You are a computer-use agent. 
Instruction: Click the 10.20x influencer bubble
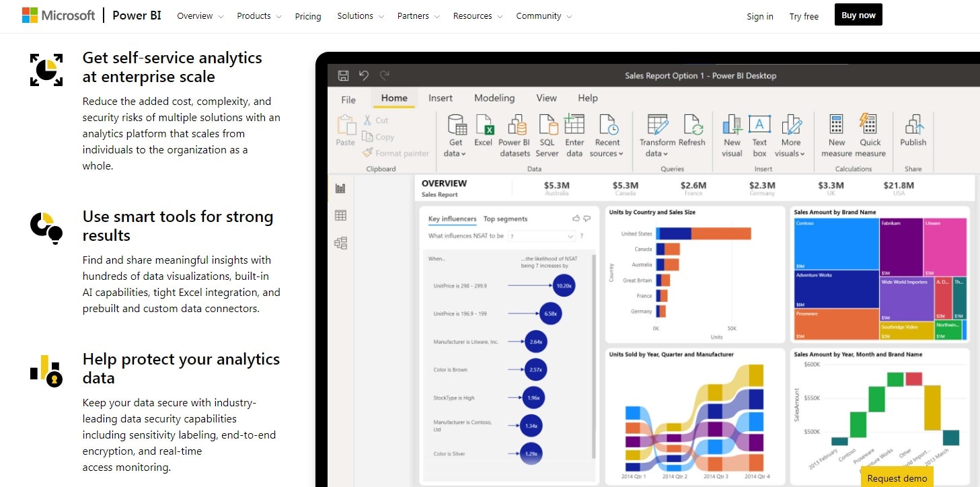564,286
